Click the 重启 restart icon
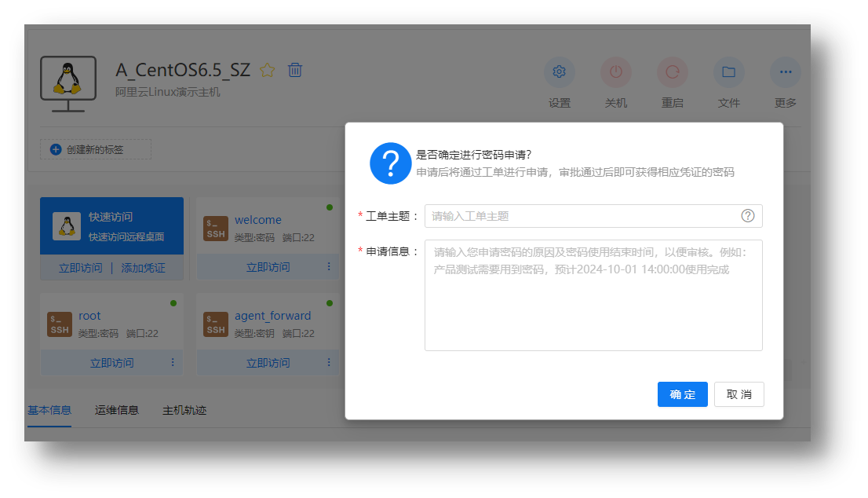 [x=673, y=72]
